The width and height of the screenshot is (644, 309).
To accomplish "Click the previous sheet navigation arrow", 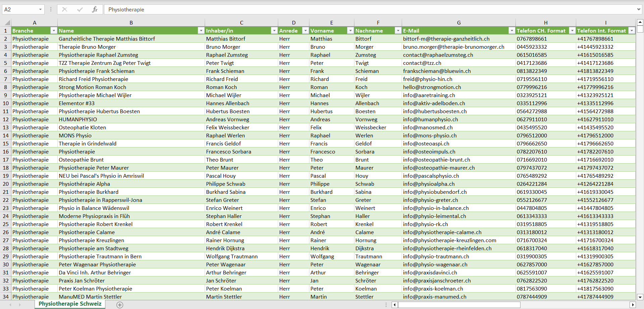I will coord(10,305).
